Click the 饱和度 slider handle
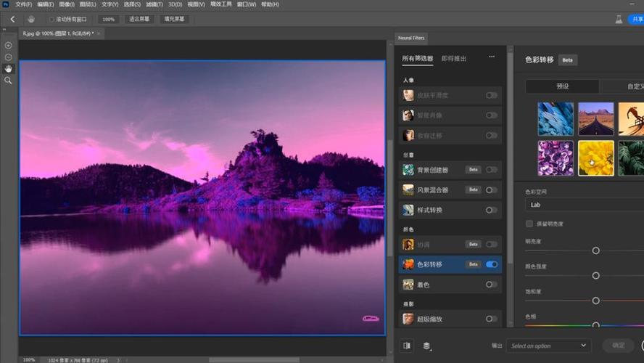The image size is (644, 363). click(x=595, y=301)
